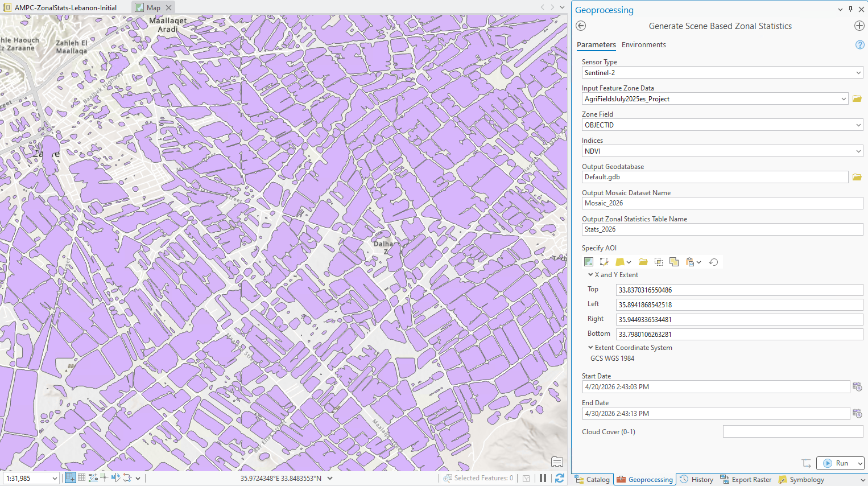Open the Symbology pane tab
868x486 pixels.
point(801,480)
